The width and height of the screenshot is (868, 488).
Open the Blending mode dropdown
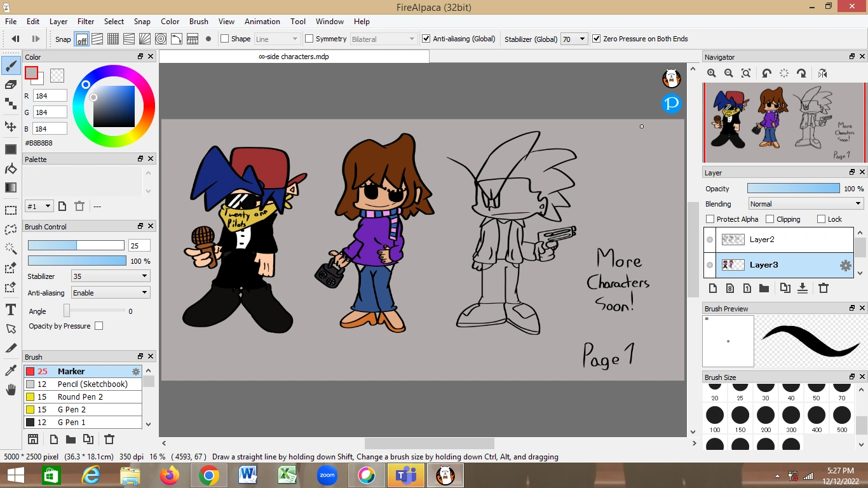click(805, 203)
